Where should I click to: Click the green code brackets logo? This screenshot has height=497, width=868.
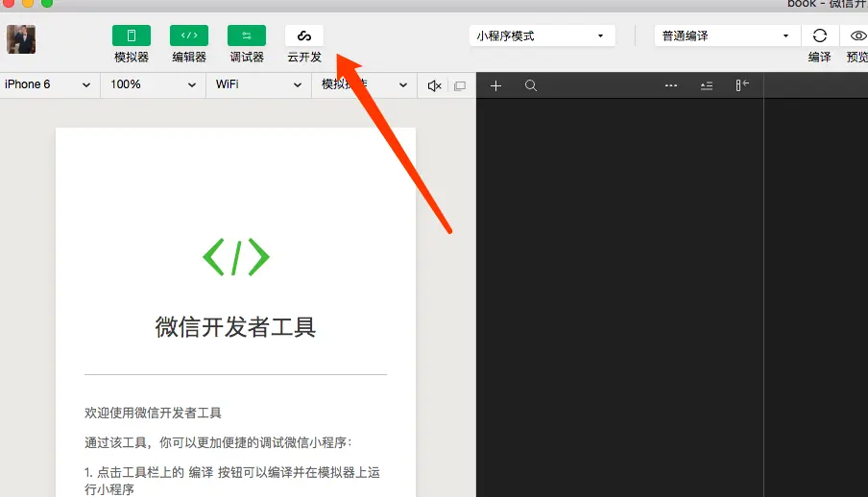(x=236, y=257)
